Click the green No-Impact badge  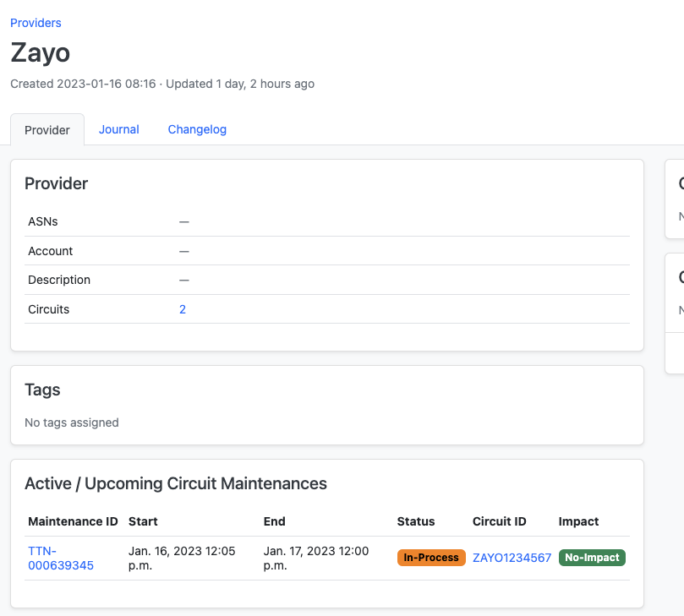coord(592,558)
